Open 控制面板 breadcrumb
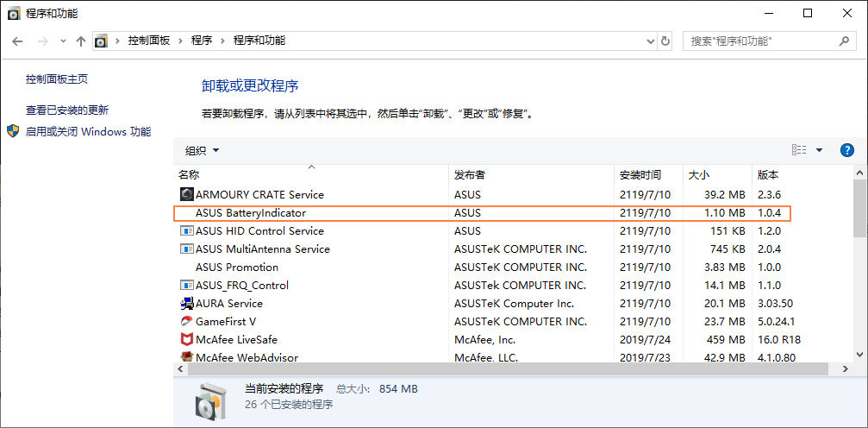 tap(149, 41)
